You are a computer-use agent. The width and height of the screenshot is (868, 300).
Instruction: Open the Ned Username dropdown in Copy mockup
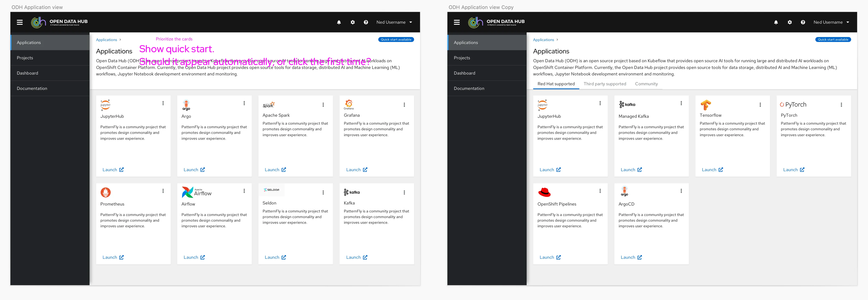click(x=831, y=22)
